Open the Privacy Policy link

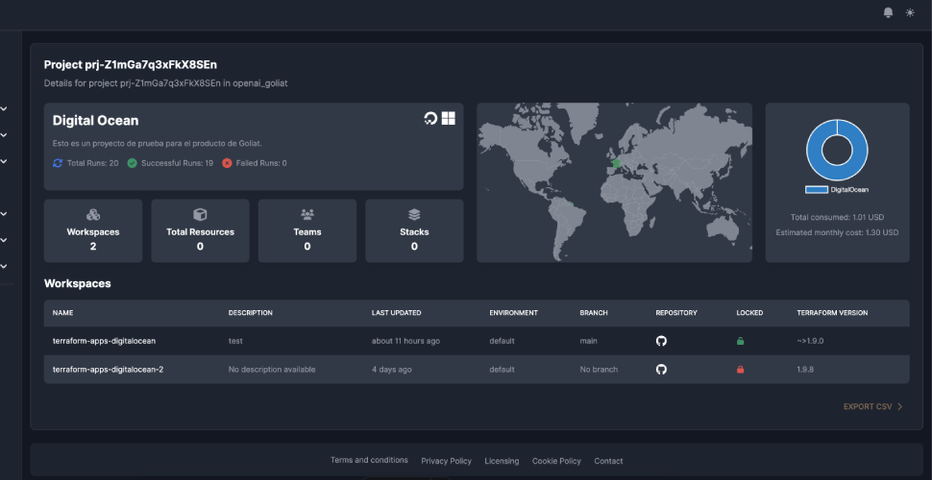(446, 461)
